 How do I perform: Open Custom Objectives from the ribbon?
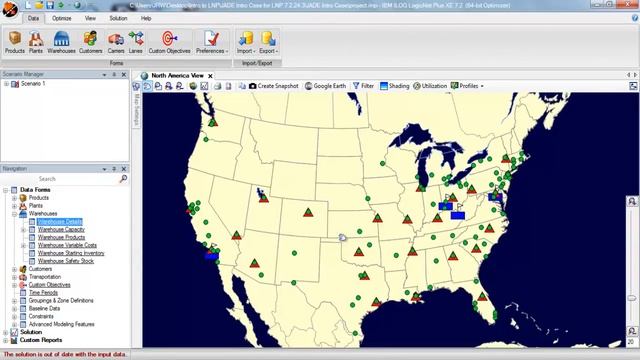(169, 42)
